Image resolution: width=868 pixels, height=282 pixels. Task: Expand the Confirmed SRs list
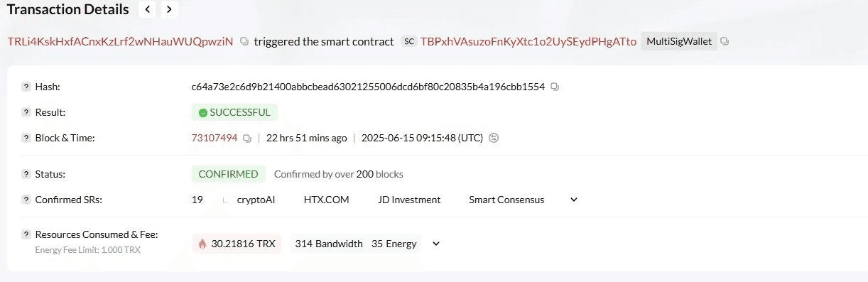coord(574,200)
